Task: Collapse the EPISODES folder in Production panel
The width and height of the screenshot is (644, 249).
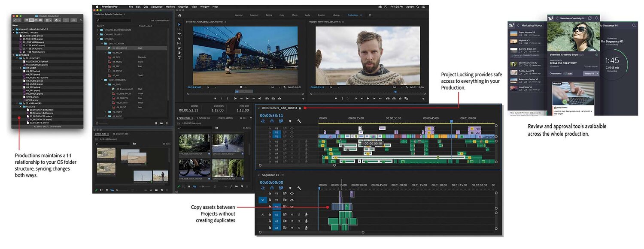Action: point(98,39)
